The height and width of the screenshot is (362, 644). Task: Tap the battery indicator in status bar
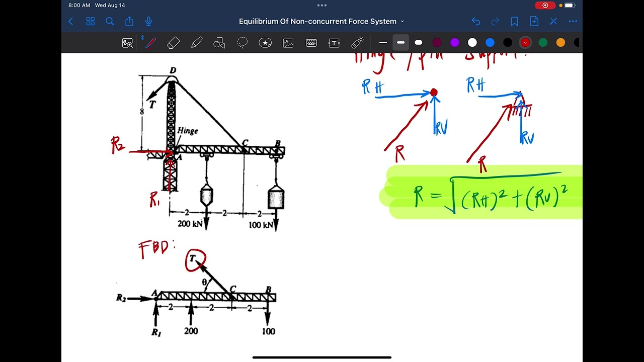569,6
